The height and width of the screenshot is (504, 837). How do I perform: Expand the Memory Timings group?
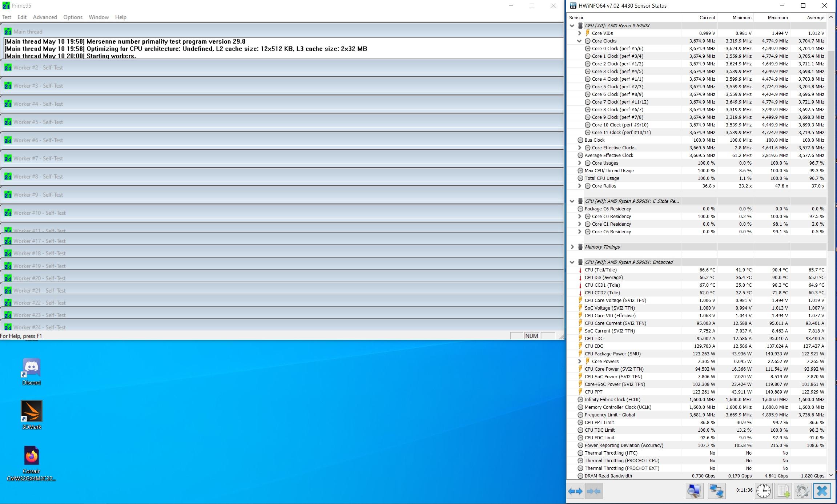[x=572, y=247]
